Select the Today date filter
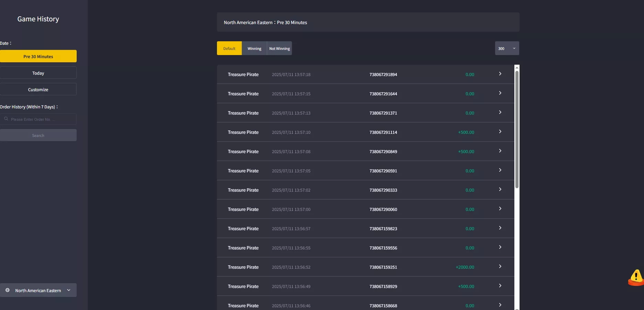The height and width of the screenshot is (310, 644). (38, 73)
